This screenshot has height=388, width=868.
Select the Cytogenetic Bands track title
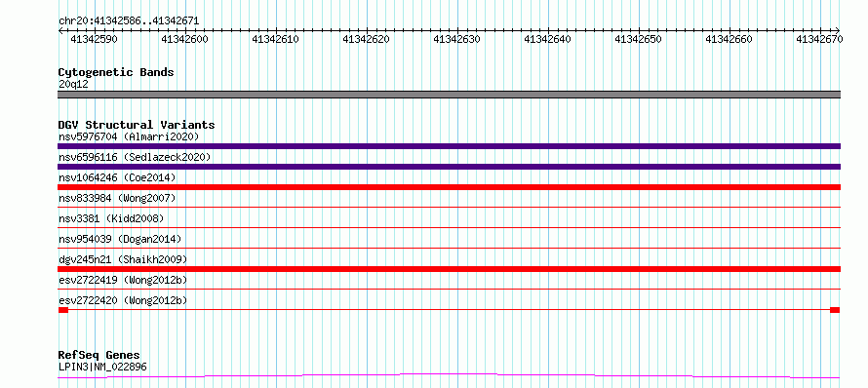point(116,72)
